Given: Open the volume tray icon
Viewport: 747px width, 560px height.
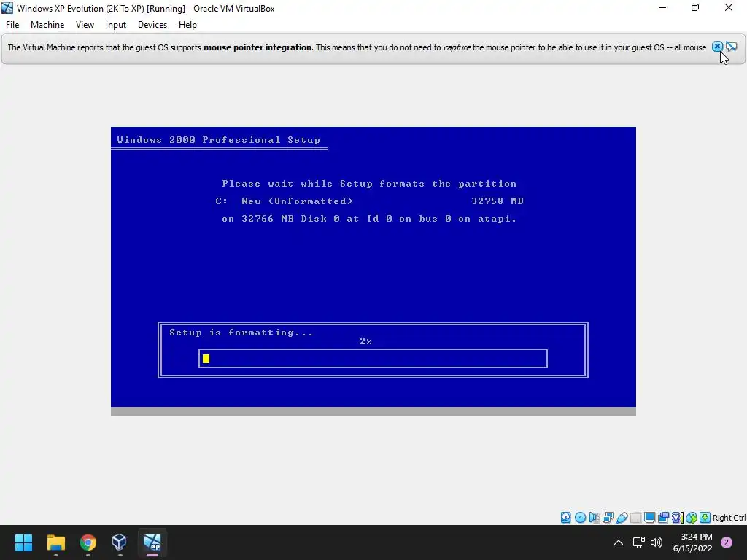Looking at the screenshot, I should point(657,542).
